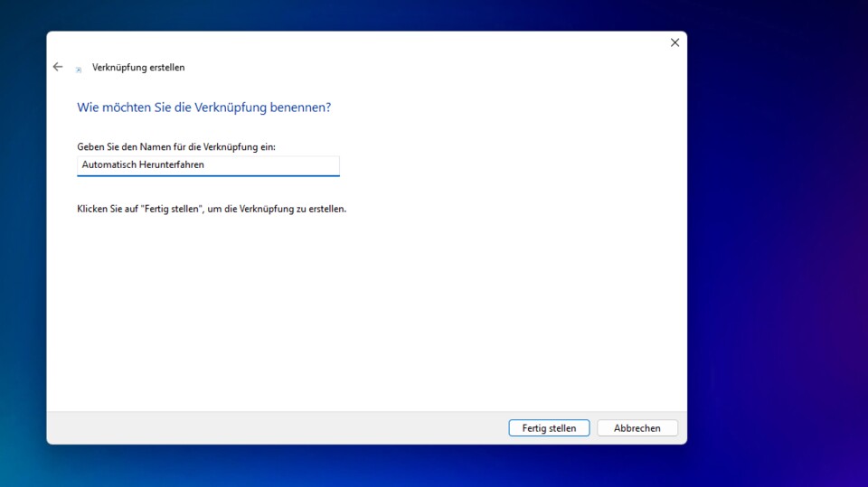Click the heading "Wie möchten Sie die Verknüpfung benennen?"
868x487 pixels.
click(204, 108)
